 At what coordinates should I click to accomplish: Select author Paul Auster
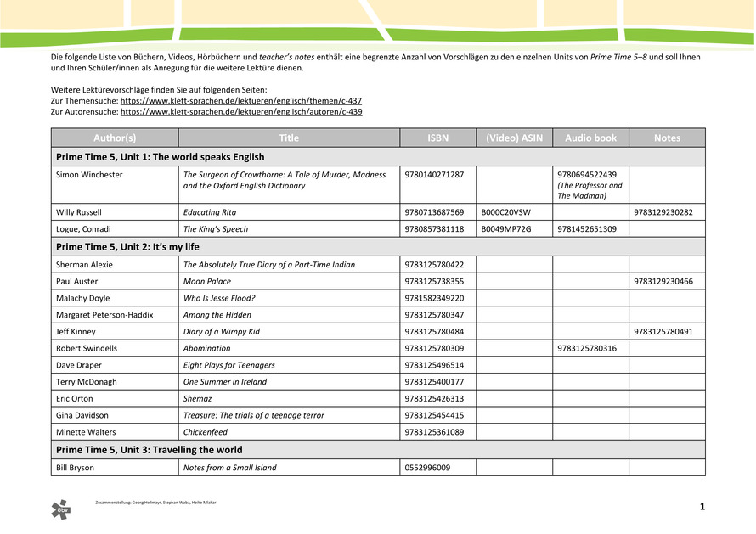(x=76, y=282)
